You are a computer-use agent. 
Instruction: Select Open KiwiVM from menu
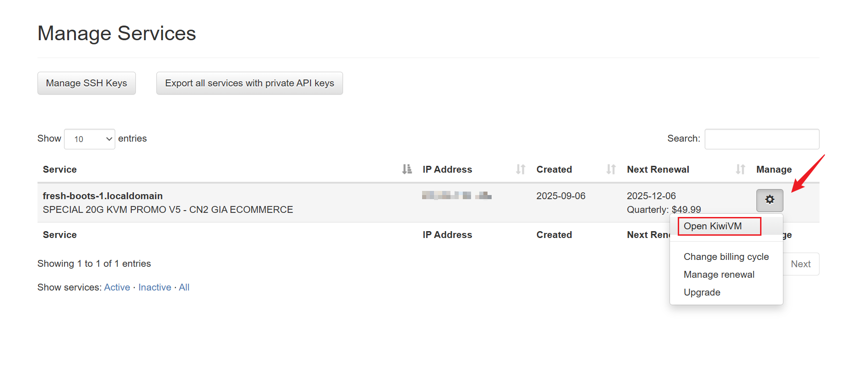pos(713,226)
